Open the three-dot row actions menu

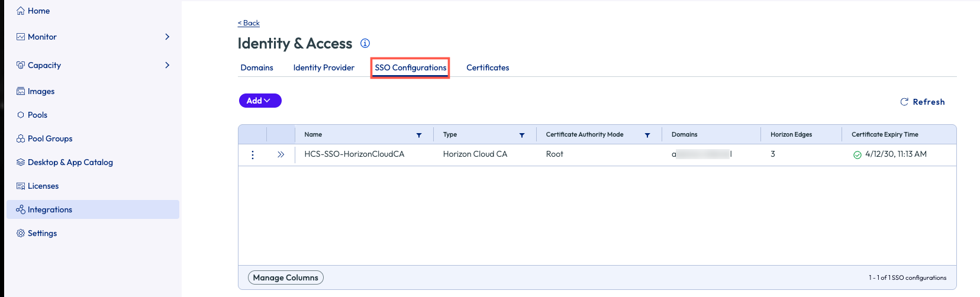pos(253,154)
